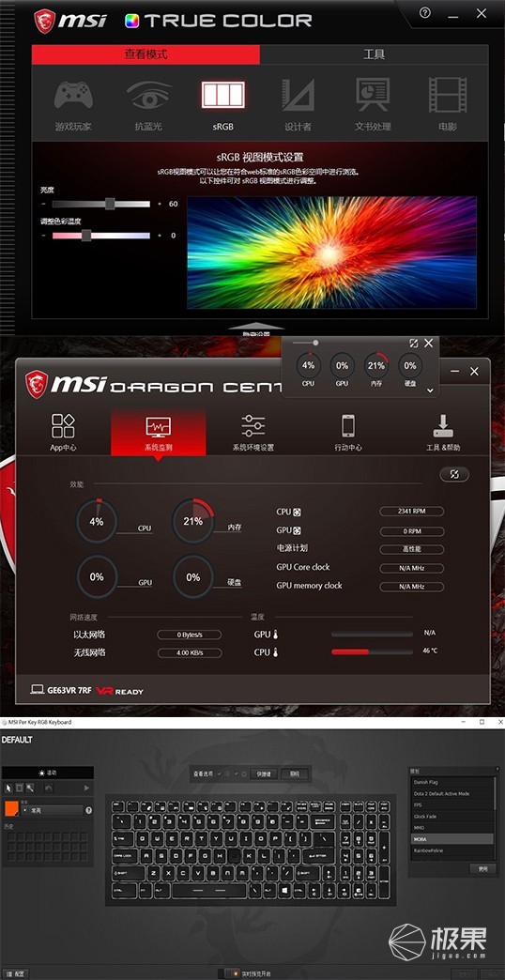This screenshot has width=505, height=980.
Task: Select the 电影 movie mode icon
Action: coord(448,95)
